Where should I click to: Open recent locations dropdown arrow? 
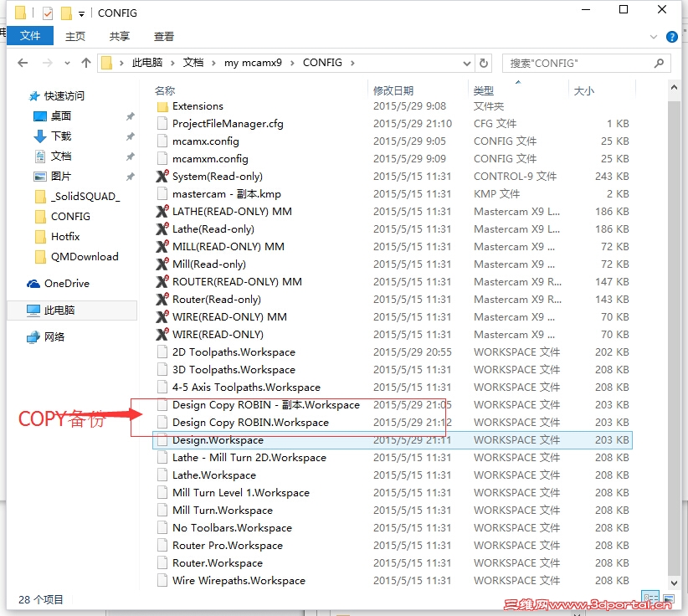[67, 63]
